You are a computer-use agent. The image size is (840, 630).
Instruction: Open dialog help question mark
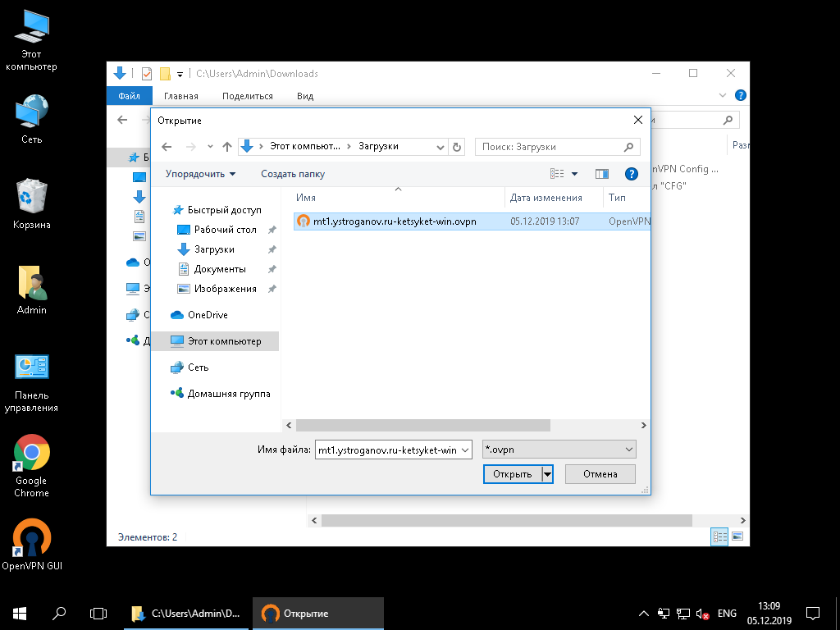point(632,174)
